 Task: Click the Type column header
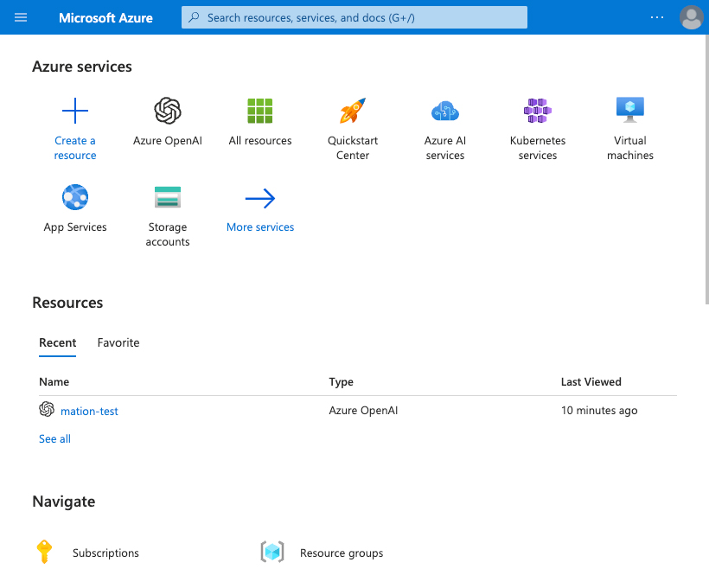[341, 381]
